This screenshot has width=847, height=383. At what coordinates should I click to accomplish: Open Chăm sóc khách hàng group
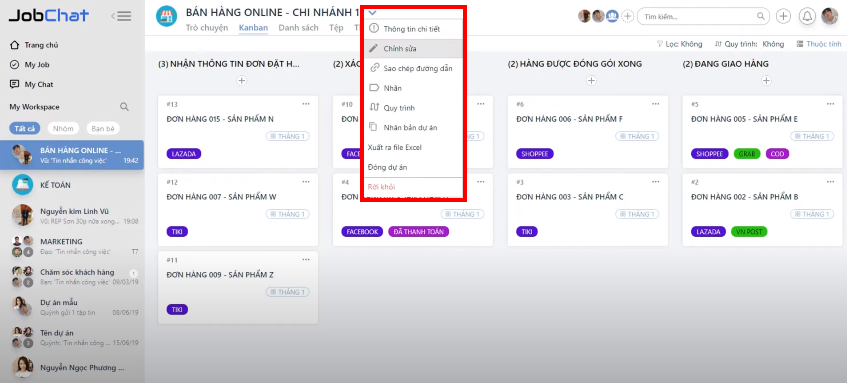coord(72,277)
